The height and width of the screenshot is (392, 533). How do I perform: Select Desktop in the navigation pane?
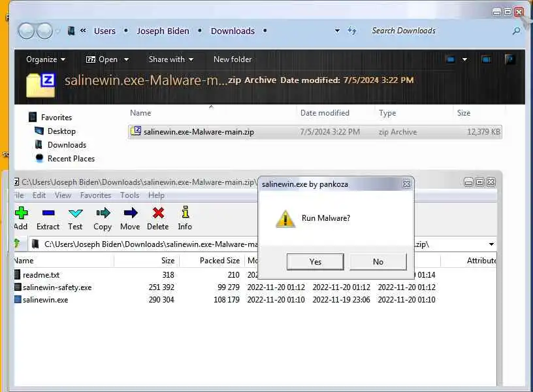[61, 131]
